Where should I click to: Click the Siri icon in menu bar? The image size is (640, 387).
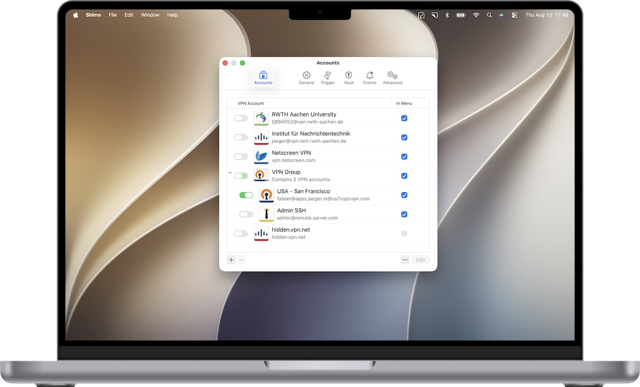click(x=501, y=15)
